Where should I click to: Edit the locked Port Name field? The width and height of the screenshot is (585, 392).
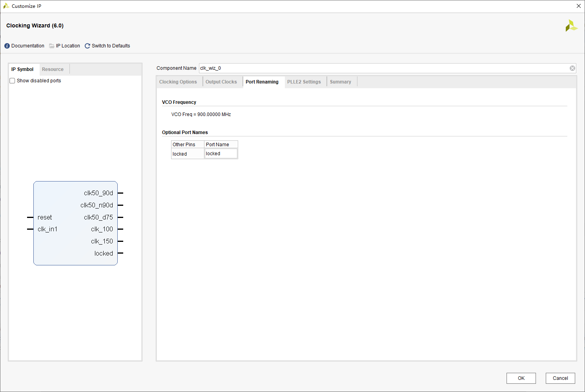point(221,154)
